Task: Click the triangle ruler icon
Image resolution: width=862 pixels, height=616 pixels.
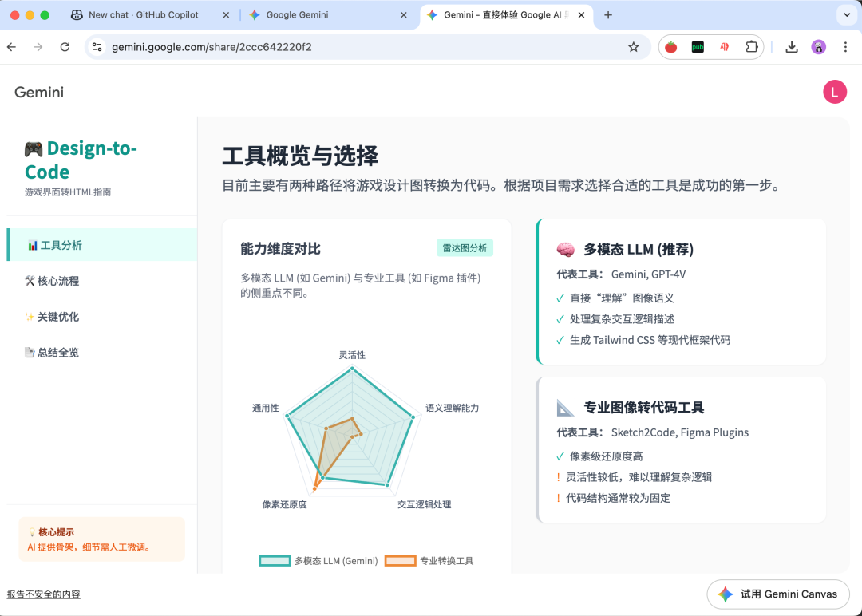Action: pyautogui.click(x=566, y=408)
